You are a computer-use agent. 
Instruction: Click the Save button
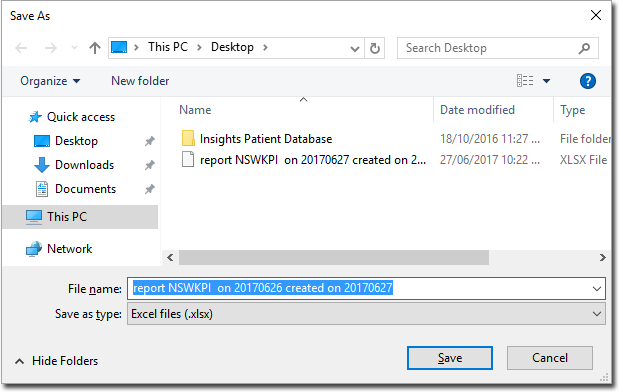(450, 358)
